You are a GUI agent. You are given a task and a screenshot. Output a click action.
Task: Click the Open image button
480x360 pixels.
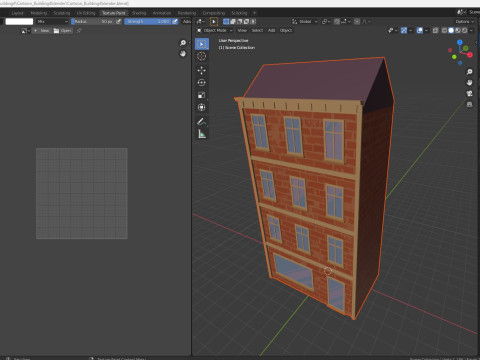pyautogui.click(x=62, y=31)
